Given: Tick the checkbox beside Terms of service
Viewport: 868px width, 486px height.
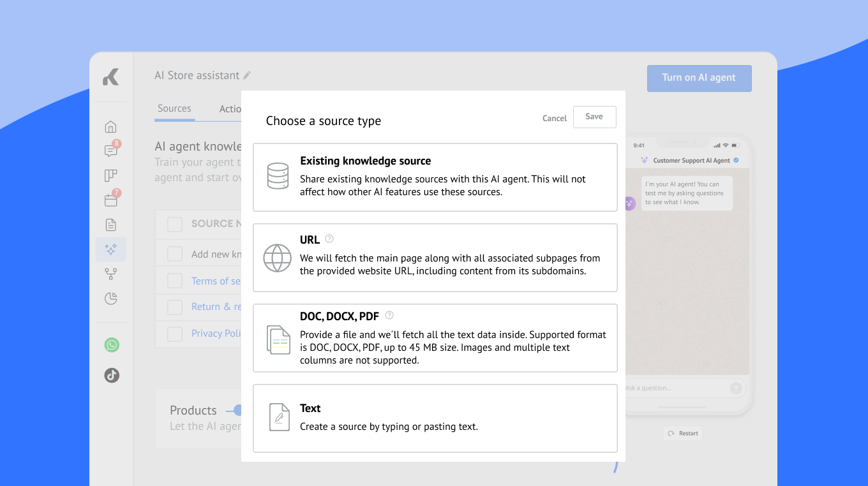Looking at the screenshot, I should pyautogui.click(x=175, y=281).
